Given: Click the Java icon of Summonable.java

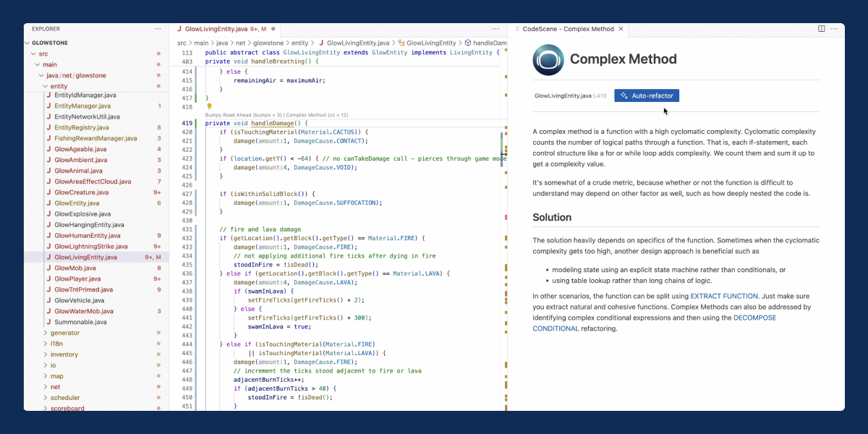Looking at the screenshot, I should (x=48, y=322).
